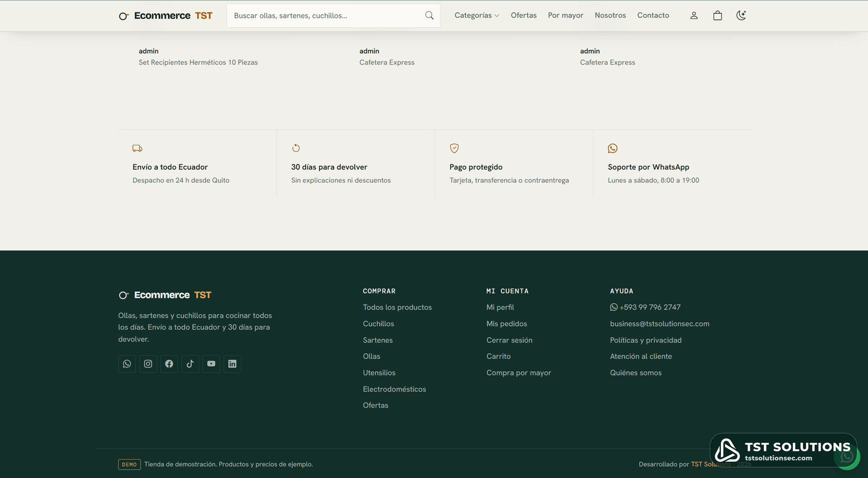868x478 pixels.
Task: Open the Ollas footer link
Action: [x=372, y=356]
